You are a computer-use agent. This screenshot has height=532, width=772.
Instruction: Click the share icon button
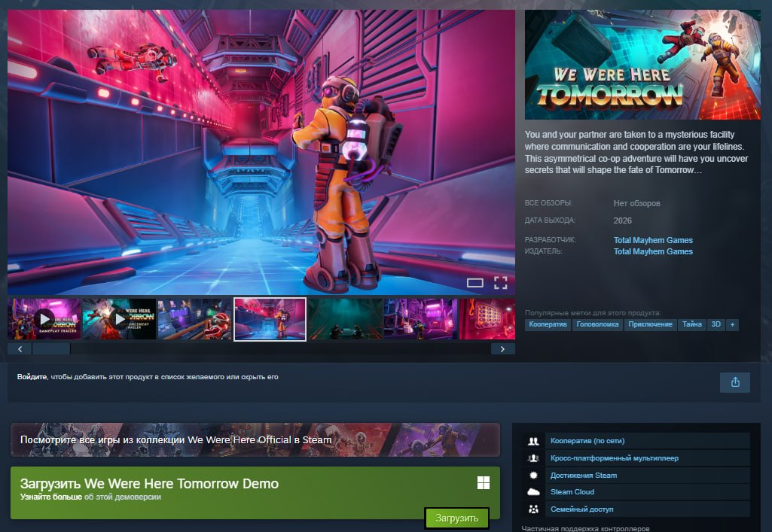tap(734, 382)
